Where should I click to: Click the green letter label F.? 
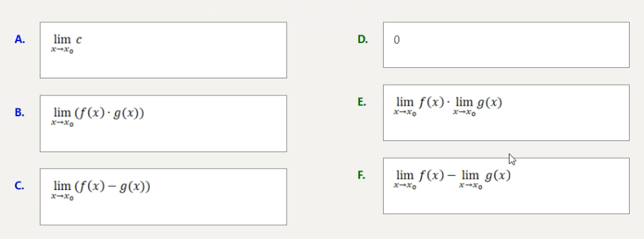(361, 175)
